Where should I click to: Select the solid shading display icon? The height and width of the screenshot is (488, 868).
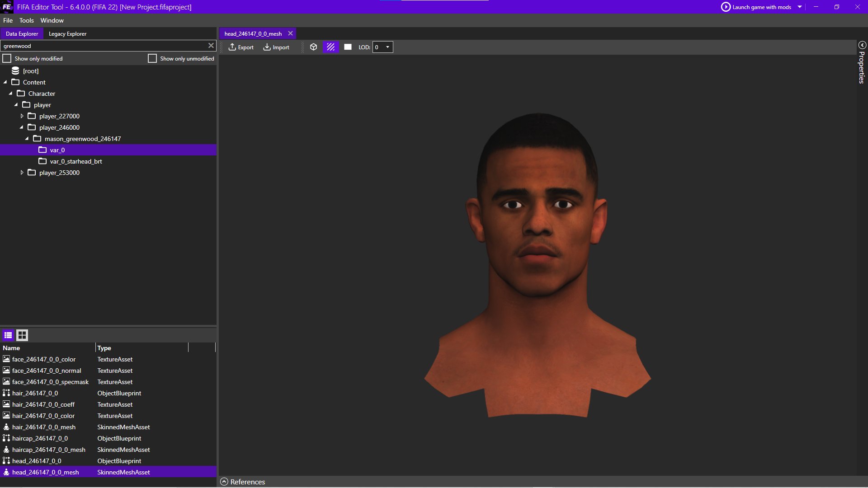348,47
